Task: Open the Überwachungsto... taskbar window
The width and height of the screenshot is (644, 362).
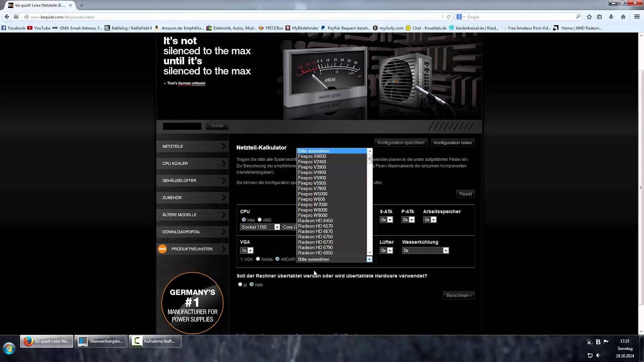Action: [101, 341]
